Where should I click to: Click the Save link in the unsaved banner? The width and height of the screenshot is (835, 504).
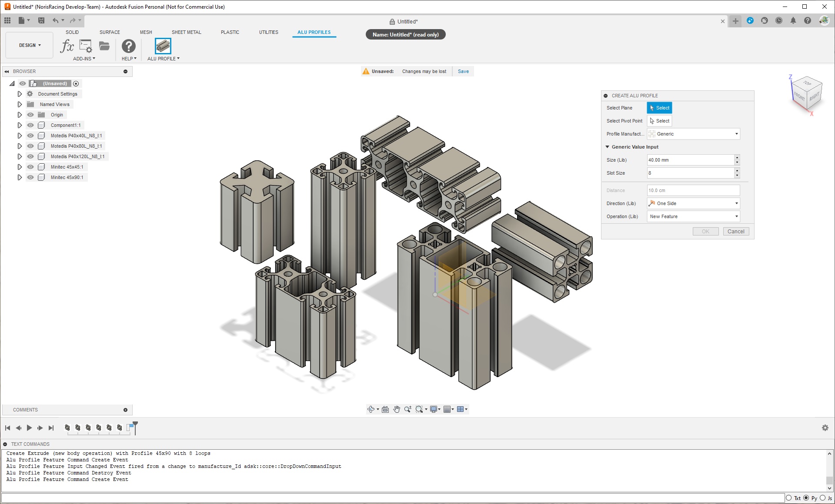coord(463,71)
